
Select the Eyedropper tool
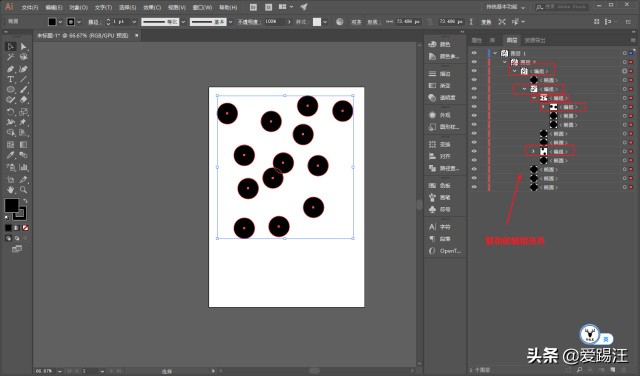pyautogui.click(x=11, y=155)
